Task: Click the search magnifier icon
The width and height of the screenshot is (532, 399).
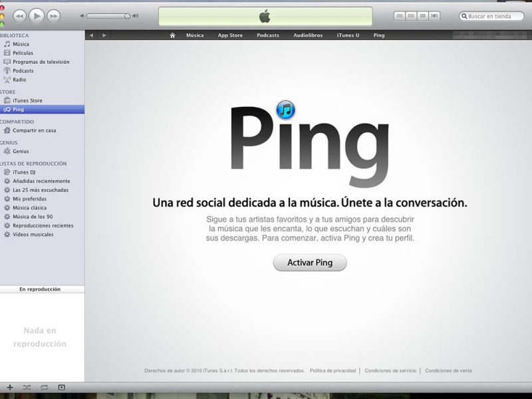Action: (464, 16)
